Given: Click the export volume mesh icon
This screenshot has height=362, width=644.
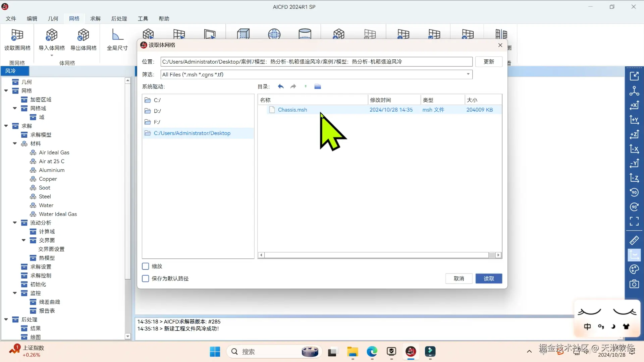Looking at the screenshot, I should (83, 35).
